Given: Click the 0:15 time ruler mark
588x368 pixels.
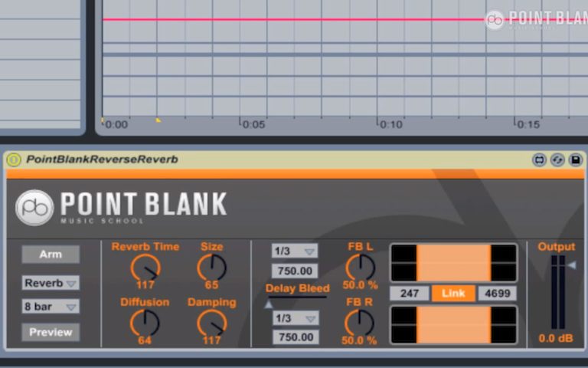Looking at the screenshot, I should (528, 124).
